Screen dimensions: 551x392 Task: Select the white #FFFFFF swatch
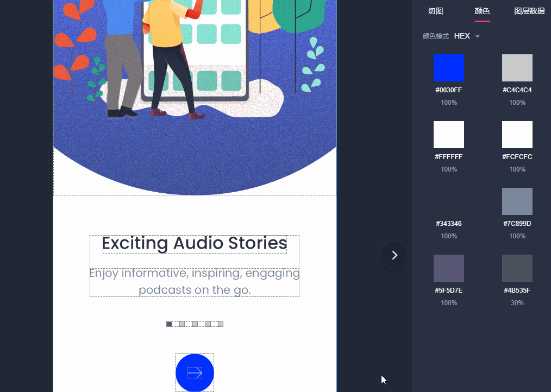[448, 135]
